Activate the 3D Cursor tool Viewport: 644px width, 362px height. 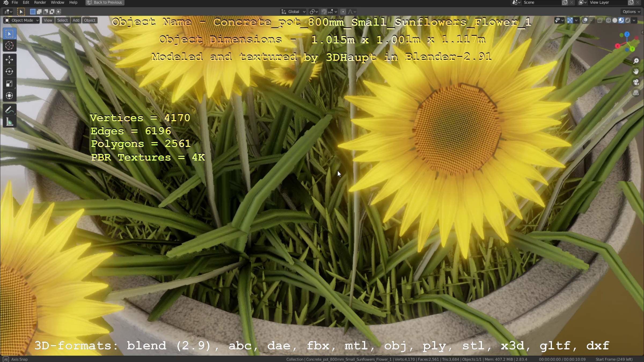tap(9, 46)
